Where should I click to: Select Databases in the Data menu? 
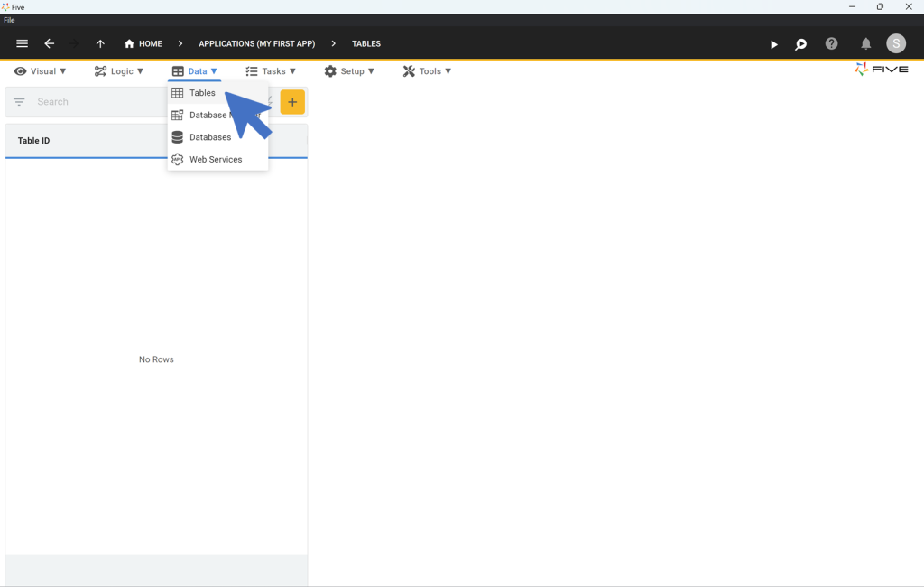[211, 136]
